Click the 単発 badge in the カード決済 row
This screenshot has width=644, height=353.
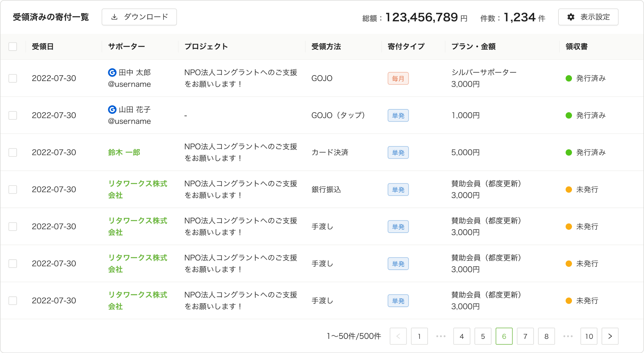point(398,153)
